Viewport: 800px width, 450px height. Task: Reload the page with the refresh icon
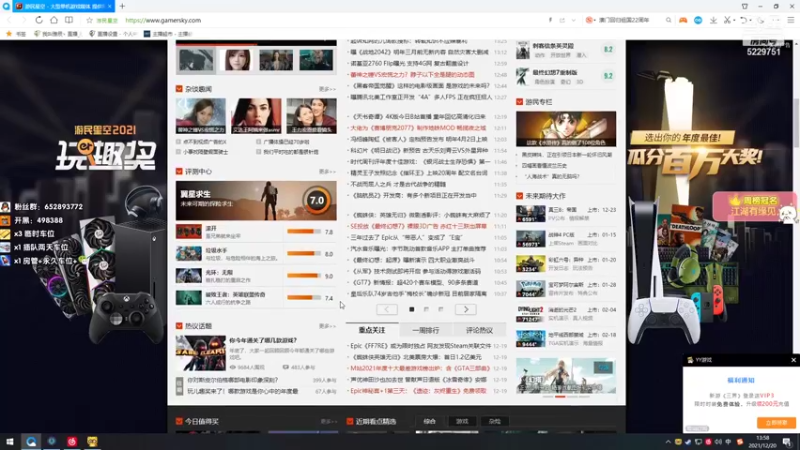coord(39,20)
